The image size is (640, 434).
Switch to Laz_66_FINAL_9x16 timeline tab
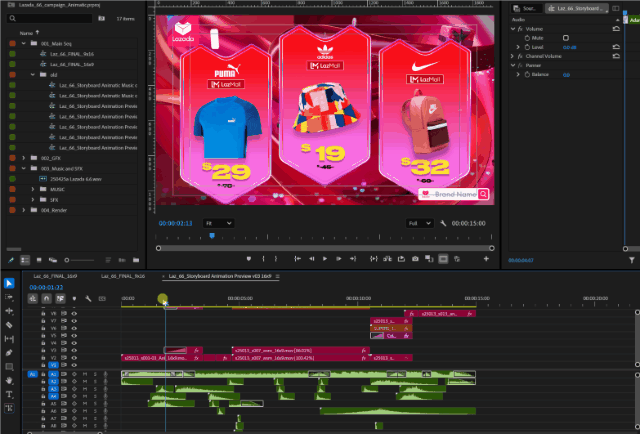point(123,276)
